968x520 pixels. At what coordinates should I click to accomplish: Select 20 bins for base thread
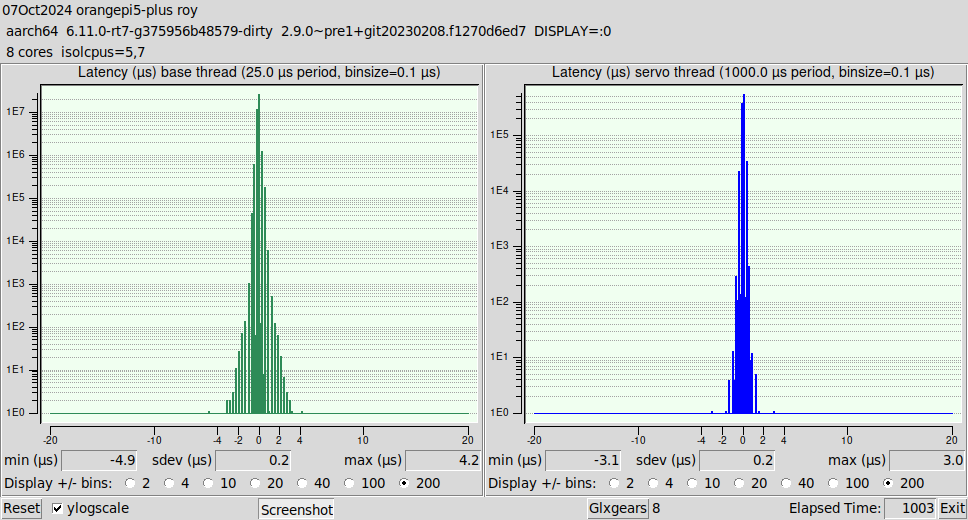tap(255, 483)
